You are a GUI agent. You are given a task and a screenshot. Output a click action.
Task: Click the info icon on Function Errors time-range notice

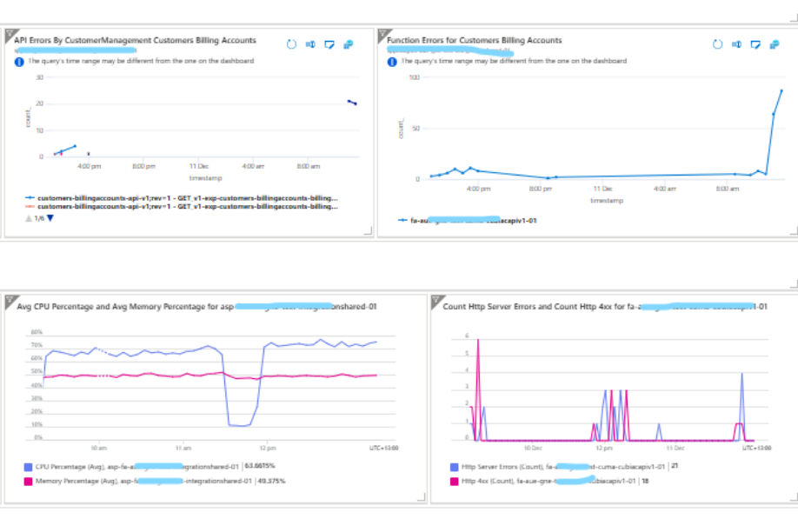[x=393, y=61]
